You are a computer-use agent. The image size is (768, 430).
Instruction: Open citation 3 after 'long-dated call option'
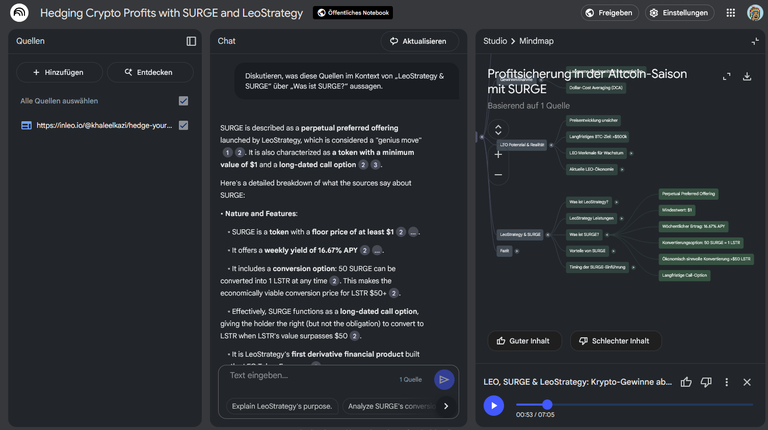pos(375,165)
